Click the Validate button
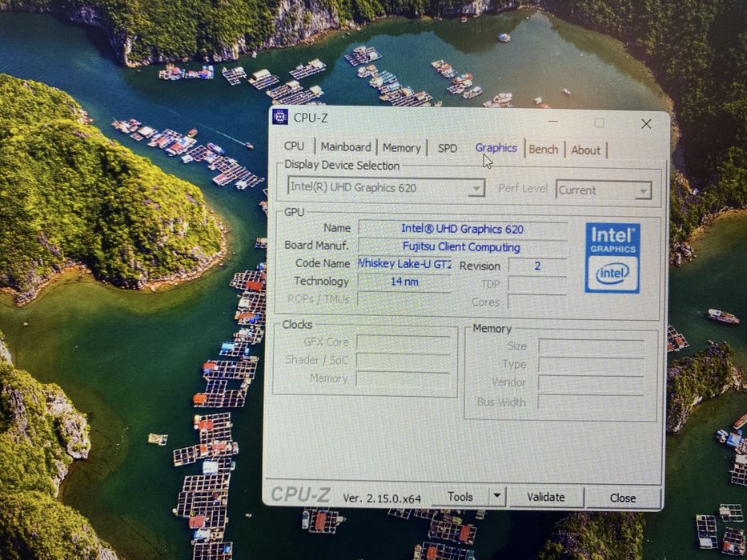This screenshot has width=747, height=560. click(546, 497)
